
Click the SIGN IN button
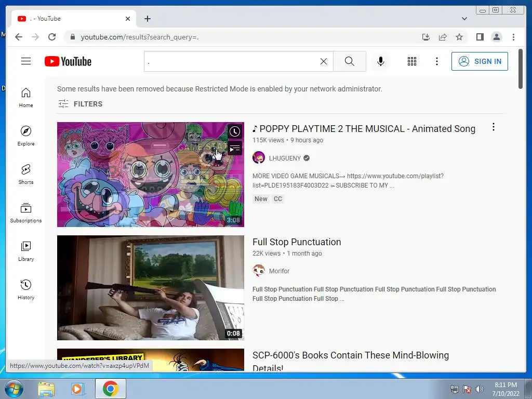pos(480,61)
